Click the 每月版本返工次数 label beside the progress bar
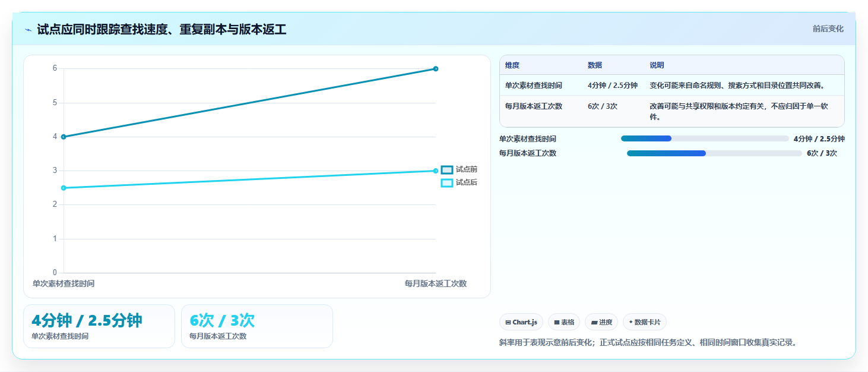 [x=528, y=153]
